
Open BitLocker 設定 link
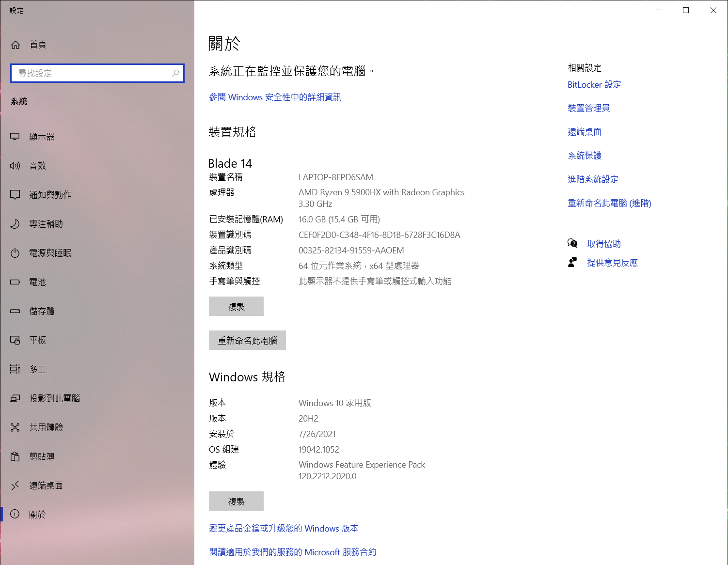(594, 85)
